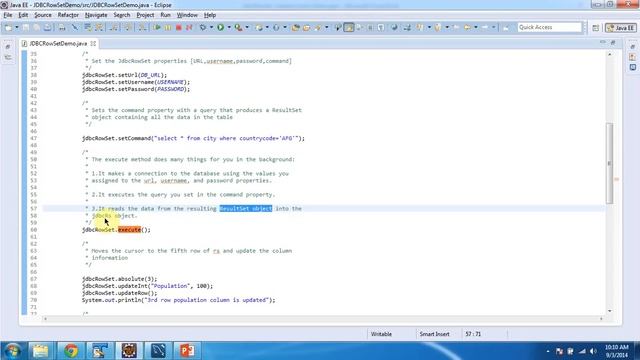Click the top icon in left sidebar
The width and height of the screenshot is (640, 360).
8,47
